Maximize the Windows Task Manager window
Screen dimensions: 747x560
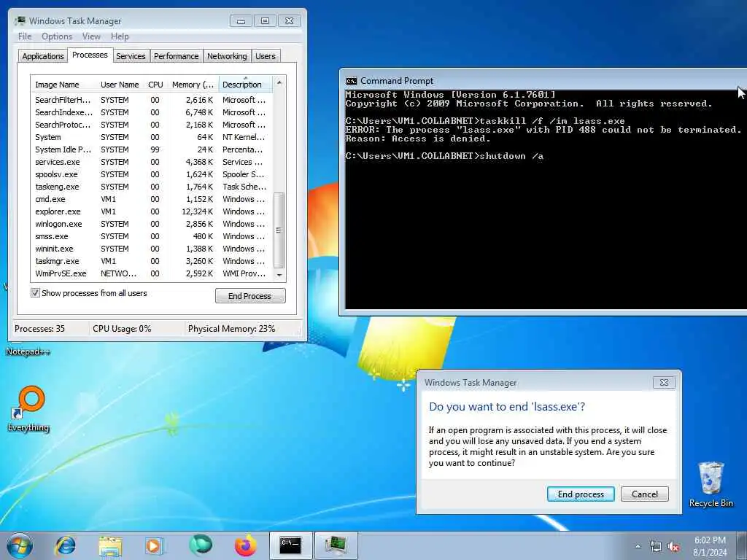(x=265, y=21)
